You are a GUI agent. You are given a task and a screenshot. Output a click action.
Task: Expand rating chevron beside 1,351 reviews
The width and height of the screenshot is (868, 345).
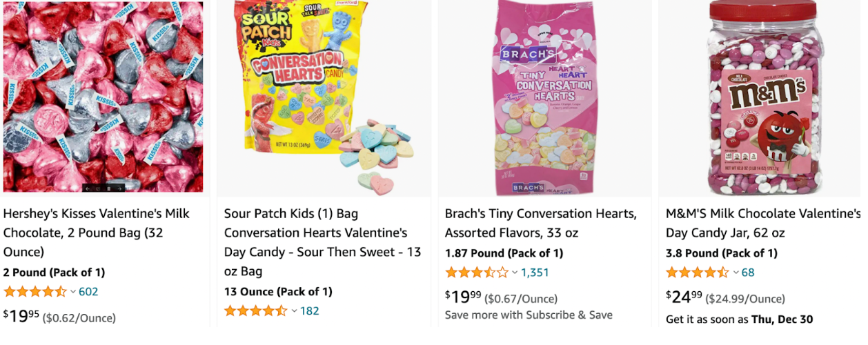click(515, 273)
